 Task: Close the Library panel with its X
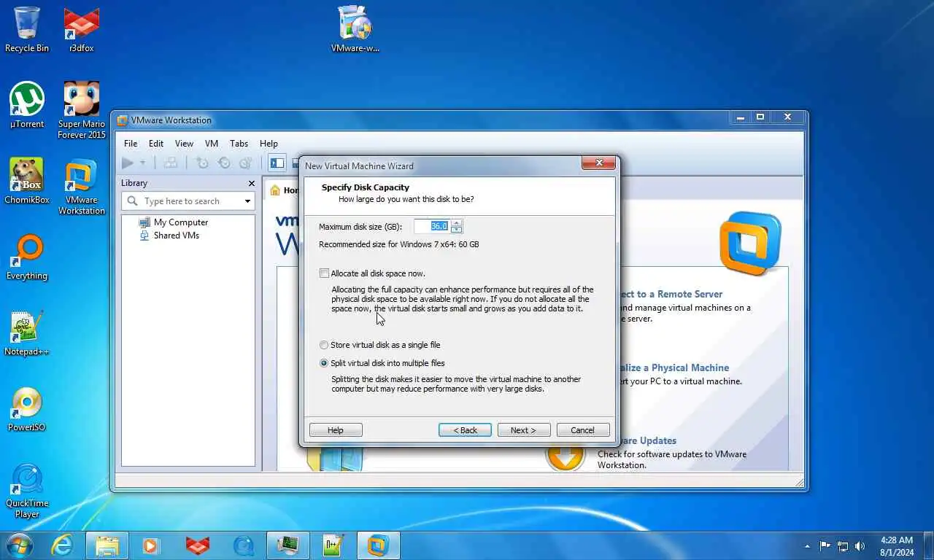pyautogui.click(x=252, y=183)
